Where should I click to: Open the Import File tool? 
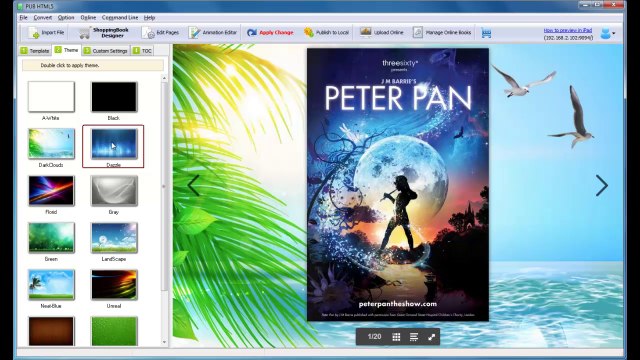click(x=46, y=33)
